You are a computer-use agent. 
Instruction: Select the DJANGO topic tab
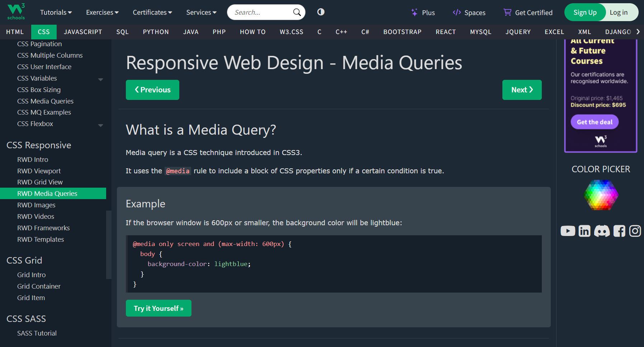(618, 32)
